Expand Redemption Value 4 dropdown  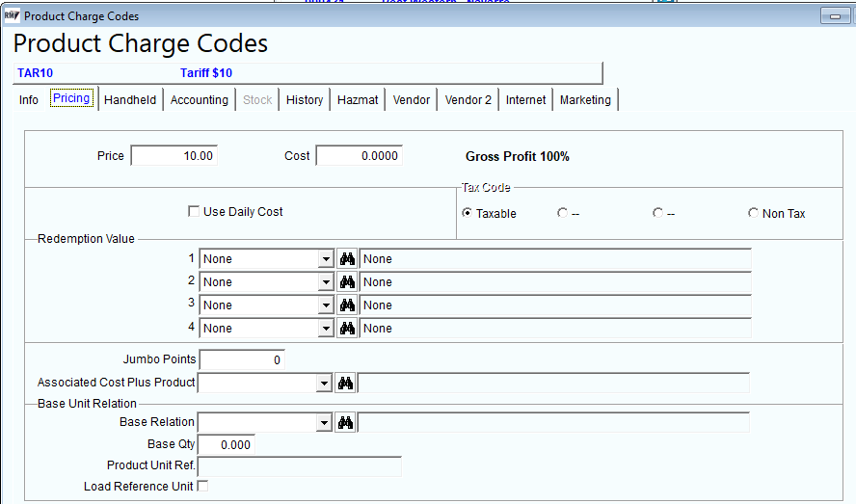(x=326, y=329)
